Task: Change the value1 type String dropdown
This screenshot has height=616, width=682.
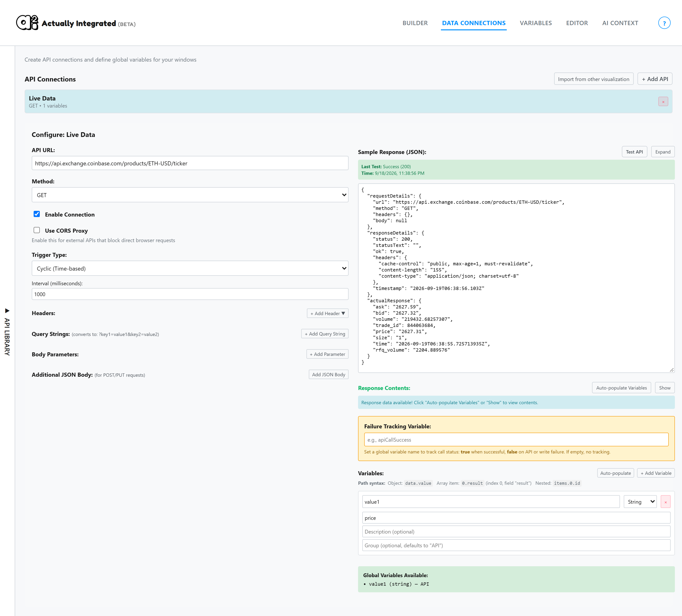Action: tap(640, 502)
